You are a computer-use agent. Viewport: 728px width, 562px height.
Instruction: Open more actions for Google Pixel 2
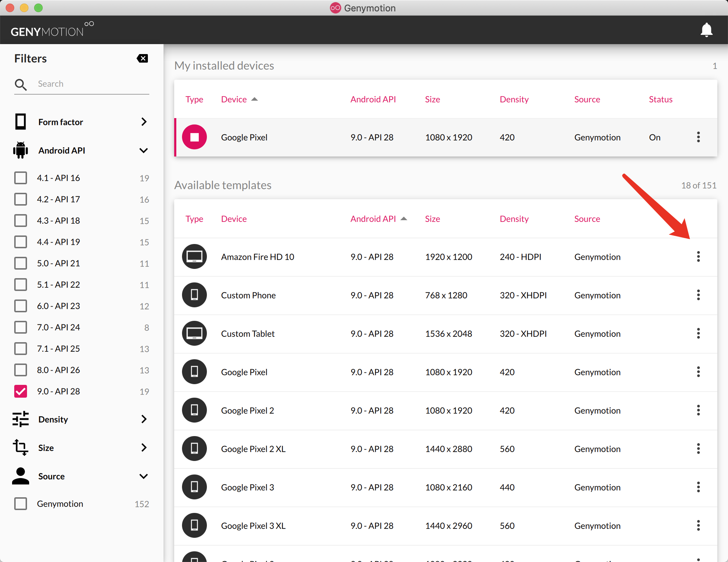[698, 410]
